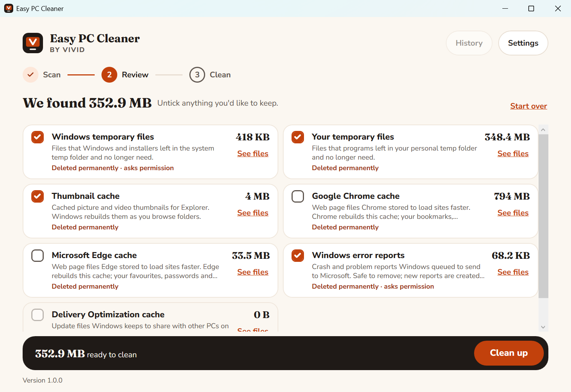Click the 'Thumbnail cache' title
This screenshot has height=392, width=571.
click(x=86, y=196)
